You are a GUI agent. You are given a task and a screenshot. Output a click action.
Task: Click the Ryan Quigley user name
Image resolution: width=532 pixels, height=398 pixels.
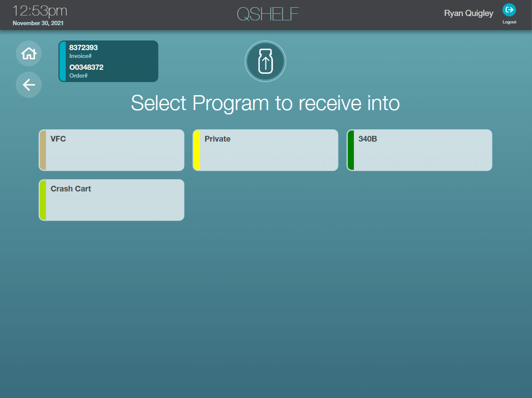468,13
